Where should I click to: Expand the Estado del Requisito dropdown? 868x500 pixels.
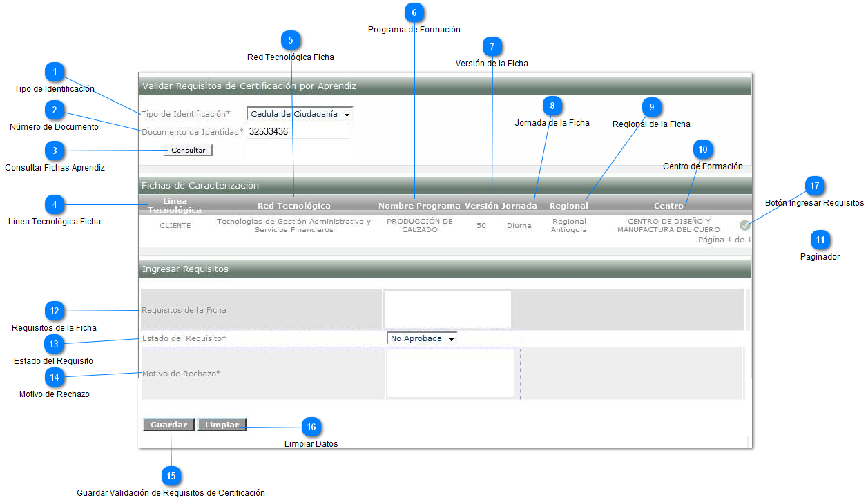point(423,339)
